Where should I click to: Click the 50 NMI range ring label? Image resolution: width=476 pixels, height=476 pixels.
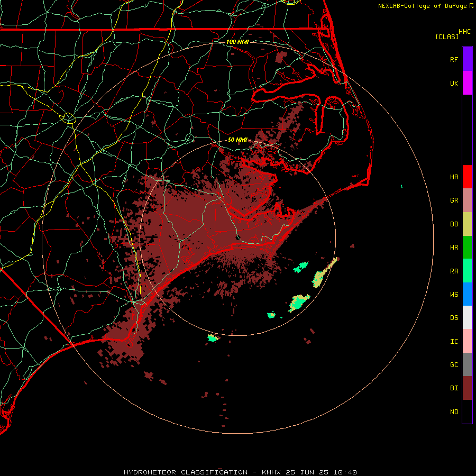237,140
